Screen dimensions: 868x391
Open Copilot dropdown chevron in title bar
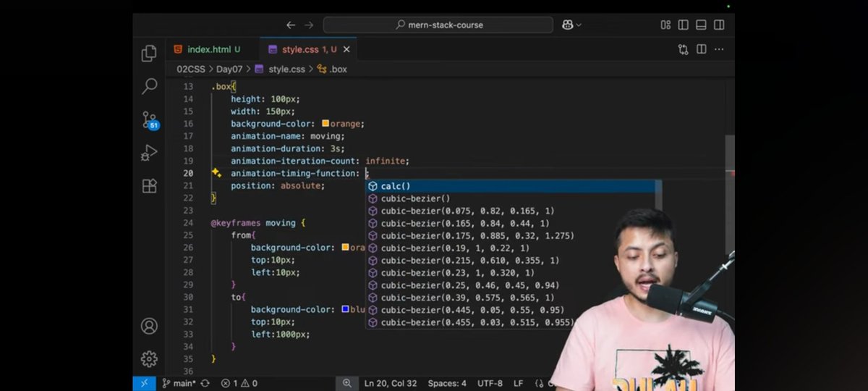(579, 25)
